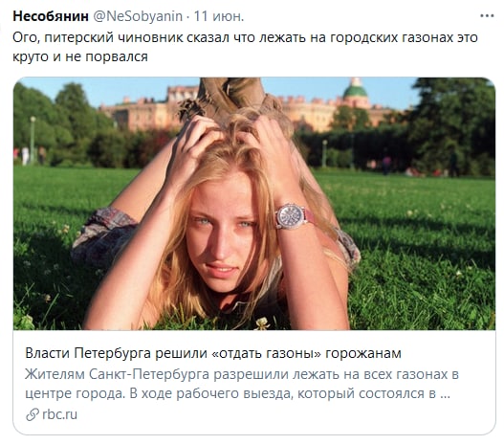Screen dimensions: 504x445
Task: Click the wristwatch in the photo
Action: coord(293,216)
